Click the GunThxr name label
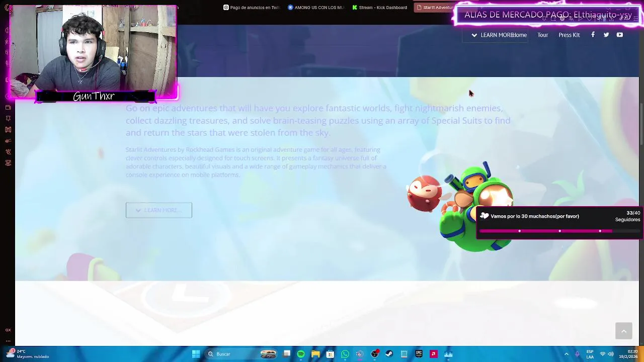644x362 pixels. [x=94, y=96]
